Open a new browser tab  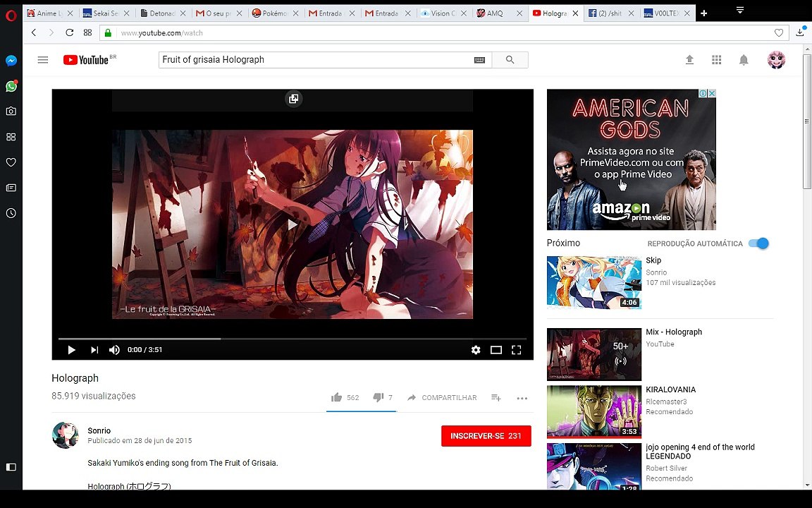[x=703, y=13]
